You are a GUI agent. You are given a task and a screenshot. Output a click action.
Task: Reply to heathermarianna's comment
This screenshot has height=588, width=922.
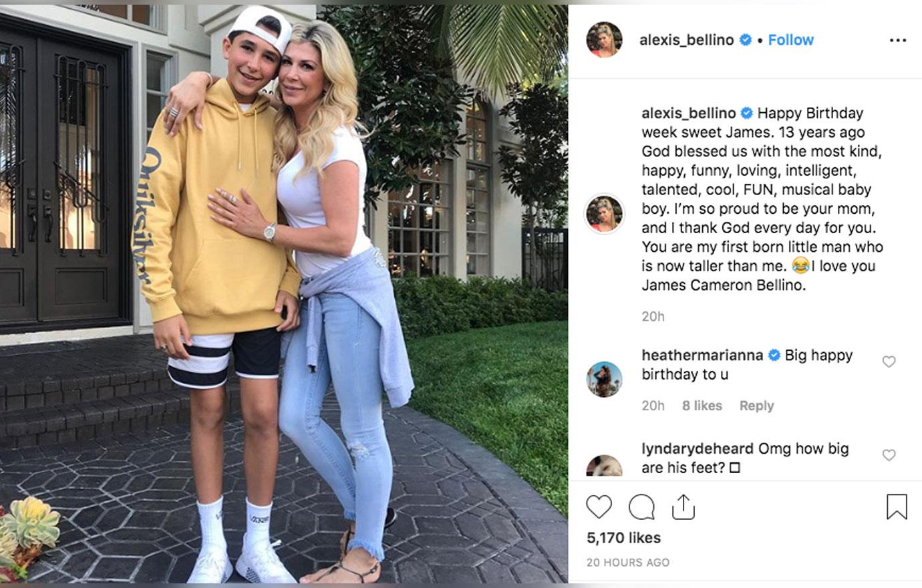coord(756,406)
